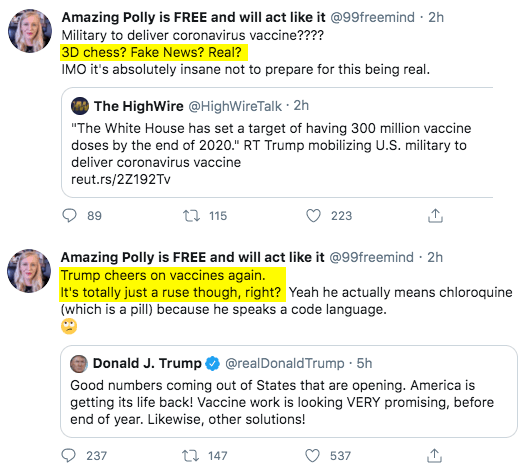Image resolution: width=519 pixels, height=473 pixels.
Task: Reply to the first tweet via comment icon
Action: coord(69,215)
